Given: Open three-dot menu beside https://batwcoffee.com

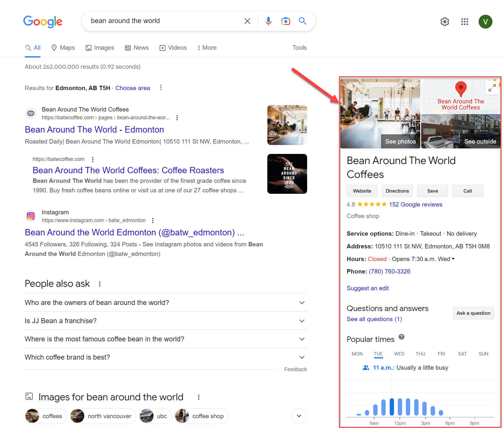Looking at the screenshot, I should coord(93,159).
